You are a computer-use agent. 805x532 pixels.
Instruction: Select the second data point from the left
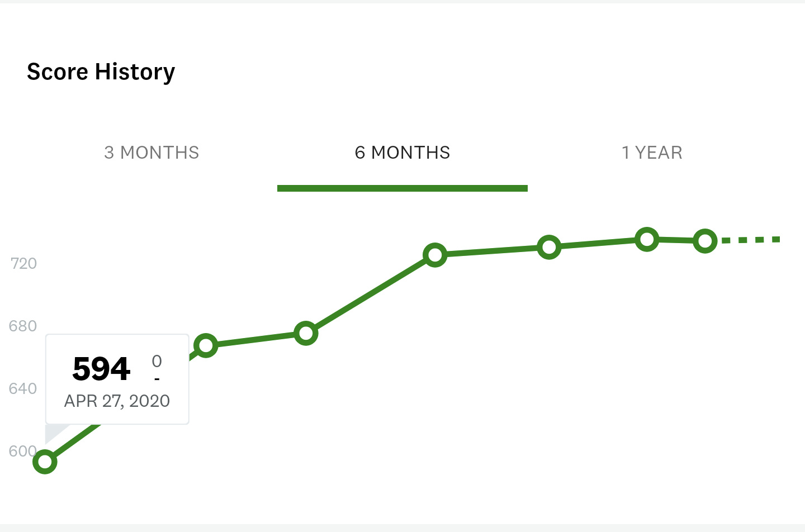click(x=206, y=345)
